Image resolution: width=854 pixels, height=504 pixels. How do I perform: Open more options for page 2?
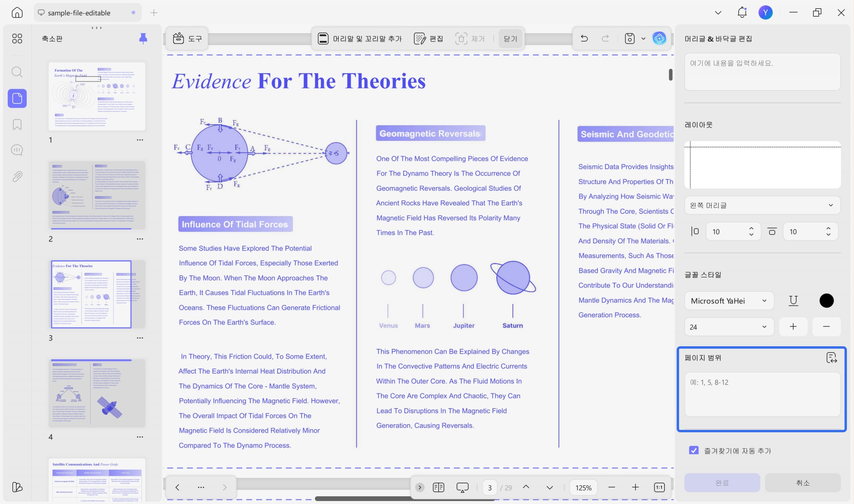coord(139,239)
